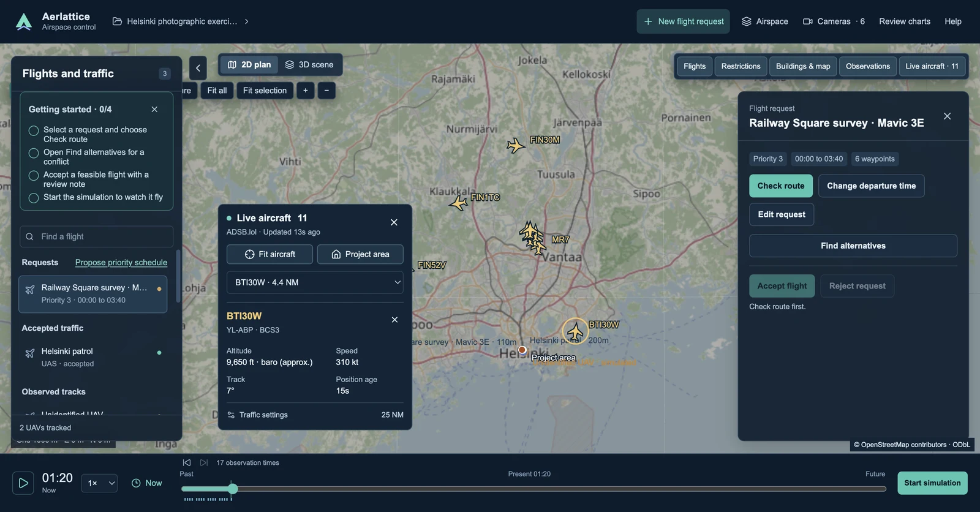Close the Live aircraft popup
980x512 pixels.
[394, 222]
